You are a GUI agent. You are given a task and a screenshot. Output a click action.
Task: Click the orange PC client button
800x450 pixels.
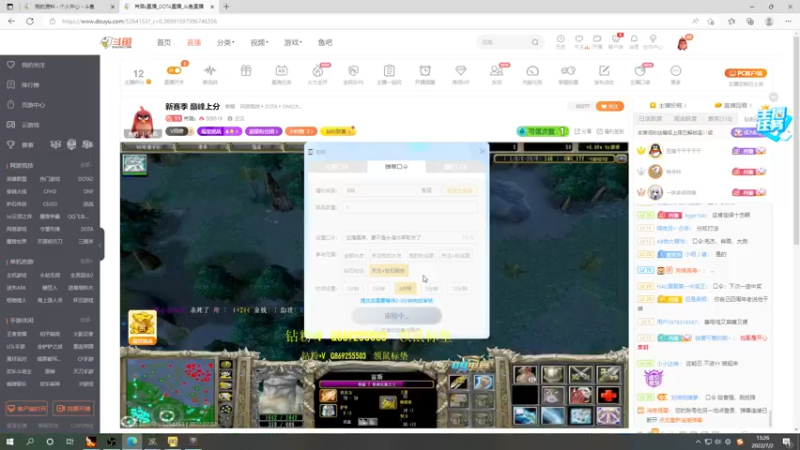(x=745, y=73)
